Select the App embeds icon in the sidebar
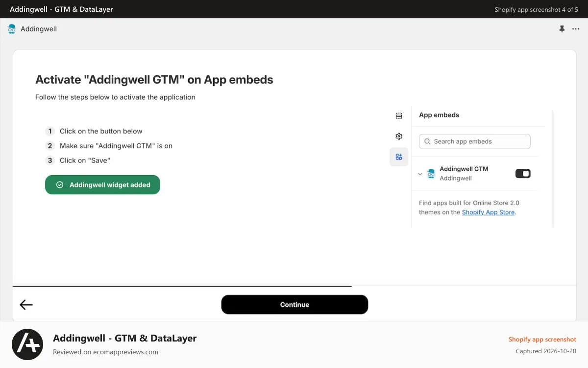 399,157
